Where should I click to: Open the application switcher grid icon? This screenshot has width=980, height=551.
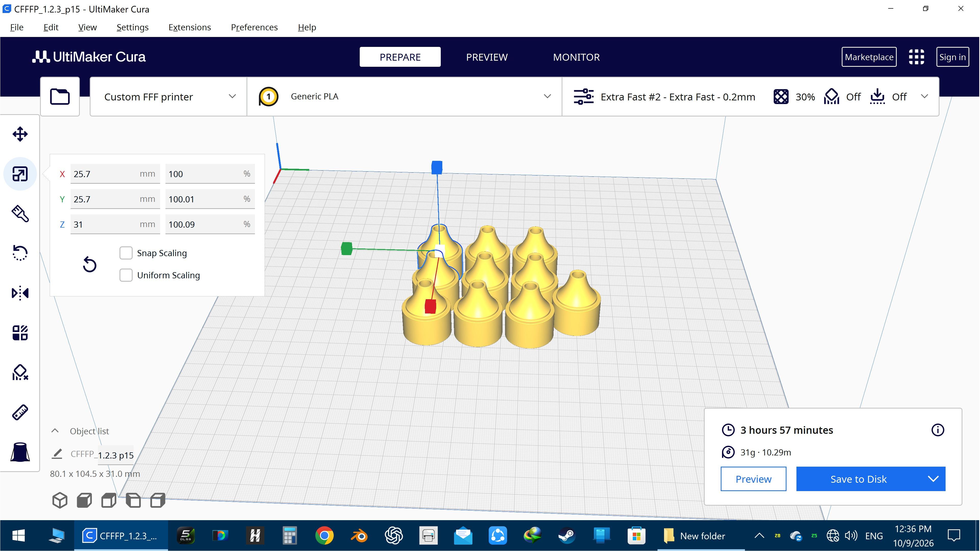[917, 57]
